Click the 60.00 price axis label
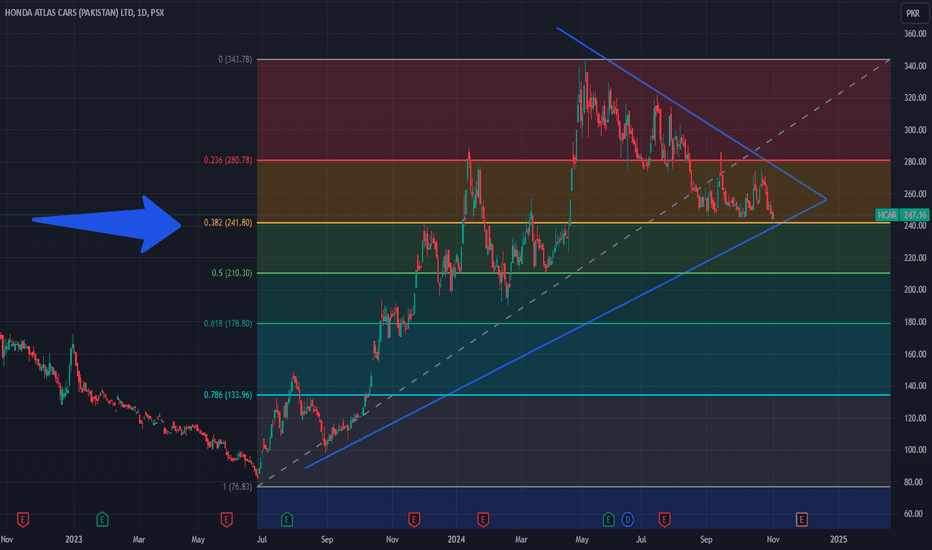The width and height of the screenshot is (932, 550). pos(915,514)
